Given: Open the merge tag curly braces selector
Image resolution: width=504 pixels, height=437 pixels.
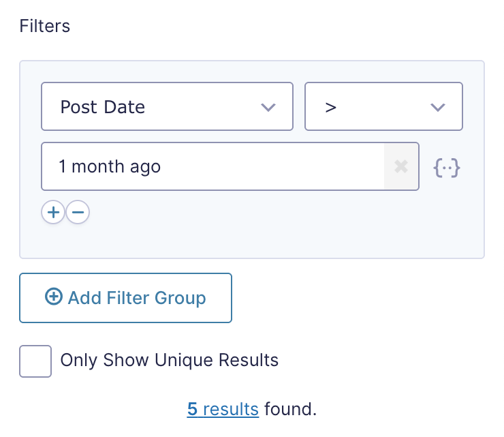Looking at the screenshot, I should [x=447, y=168].
